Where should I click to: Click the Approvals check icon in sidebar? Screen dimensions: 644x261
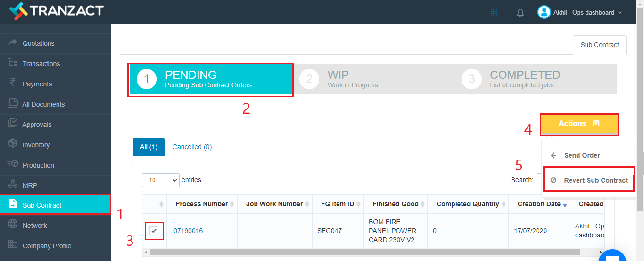[x=13, y=124]
